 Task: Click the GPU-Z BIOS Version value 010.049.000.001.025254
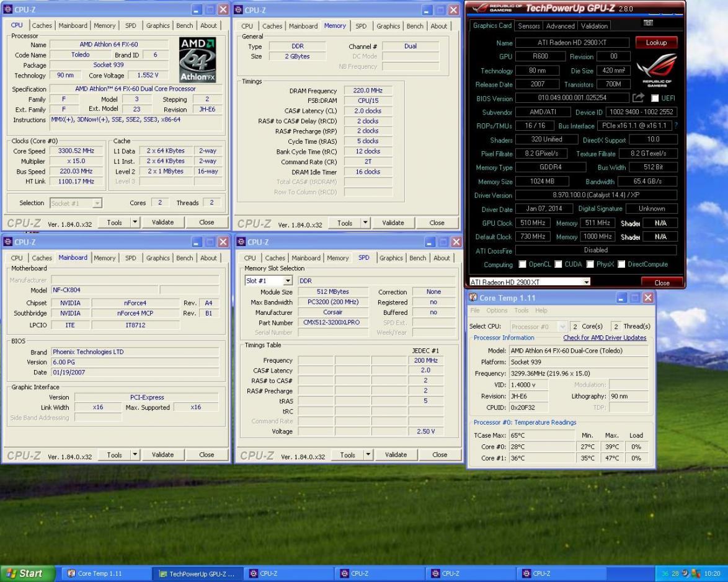[x=572, y=98]
